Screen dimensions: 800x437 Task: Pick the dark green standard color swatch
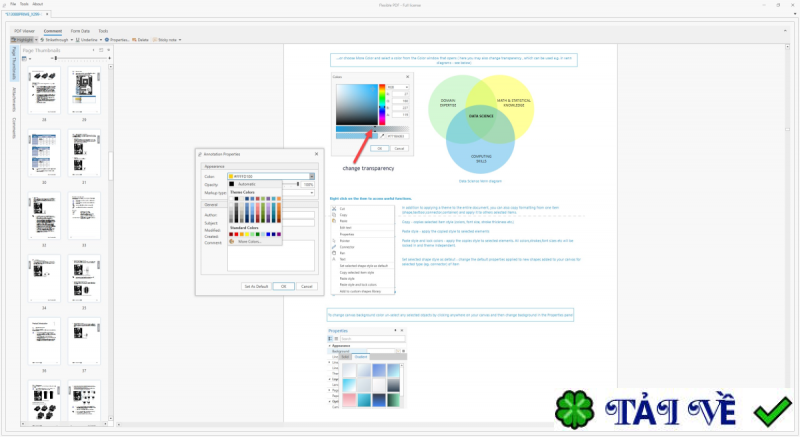(258, 234)
